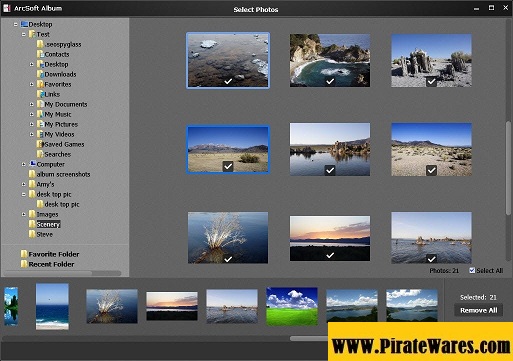
Task: Click the Test folder icon
Action: (32, 34)
